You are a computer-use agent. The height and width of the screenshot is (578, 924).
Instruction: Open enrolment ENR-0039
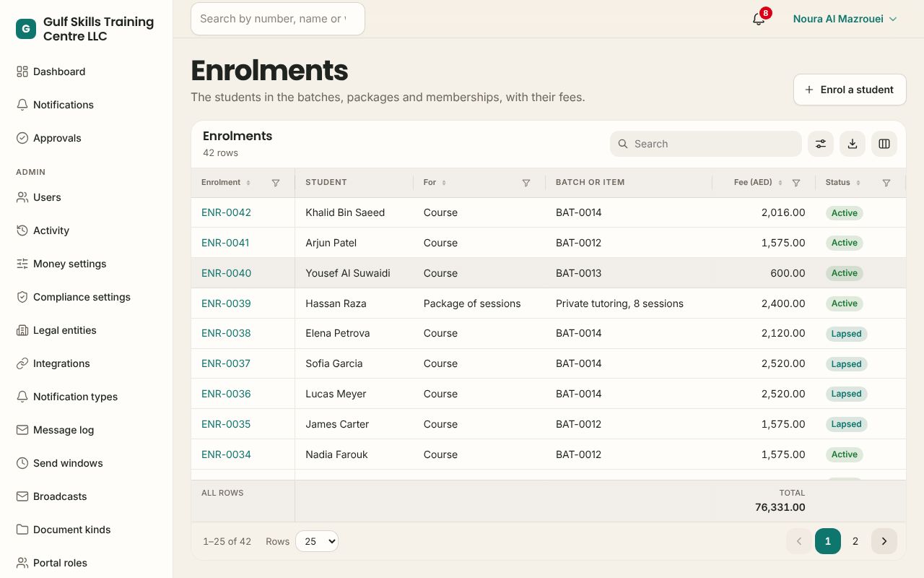[226, 303]
